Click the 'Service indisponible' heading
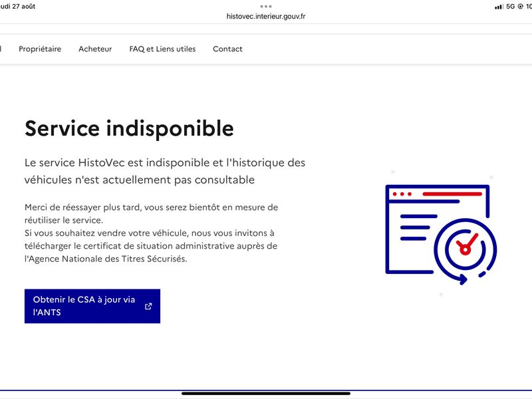 coord(129,128)
